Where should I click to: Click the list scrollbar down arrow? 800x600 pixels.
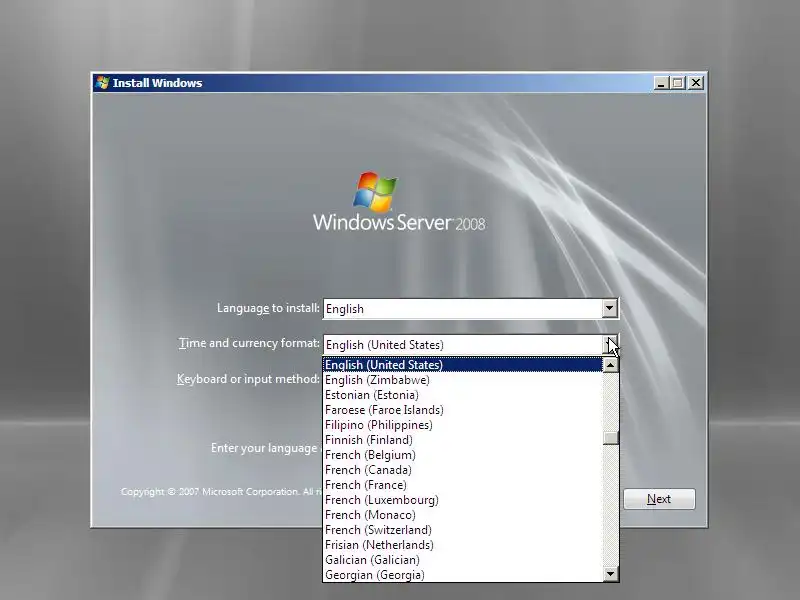click(610, 574)
